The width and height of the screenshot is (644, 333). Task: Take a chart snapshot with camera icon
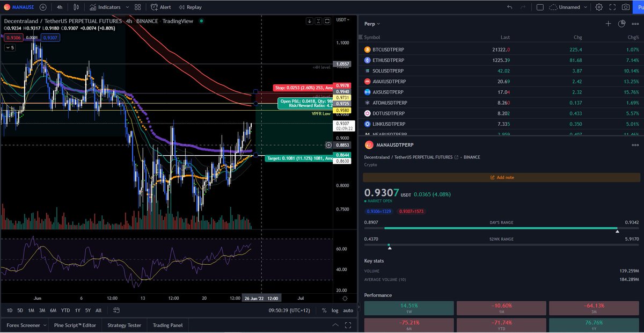[x=626, y=7]
